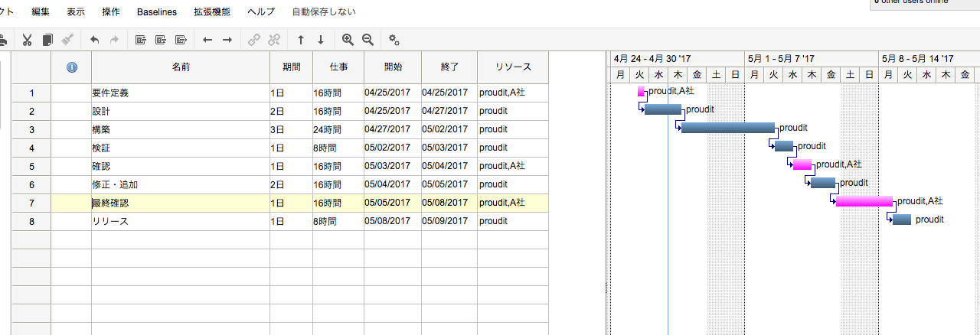Open the ヘルプ menu

point(261,12)
